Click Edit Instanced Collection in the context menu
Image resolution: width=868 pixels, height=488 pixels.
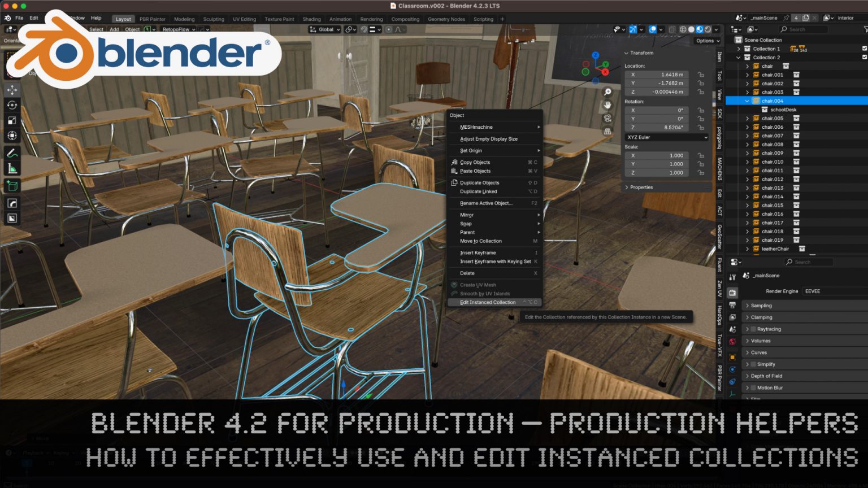487,302
